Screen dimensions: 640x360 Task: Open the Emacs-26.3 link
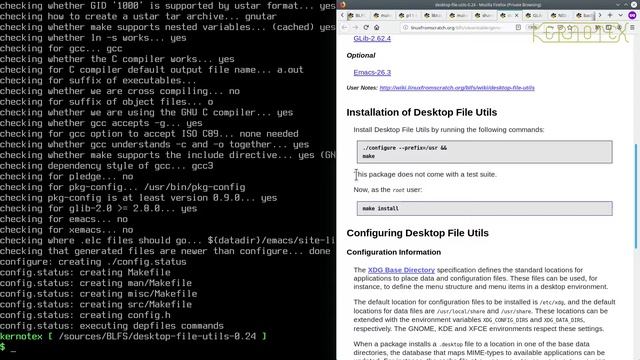tap(372, 72)
